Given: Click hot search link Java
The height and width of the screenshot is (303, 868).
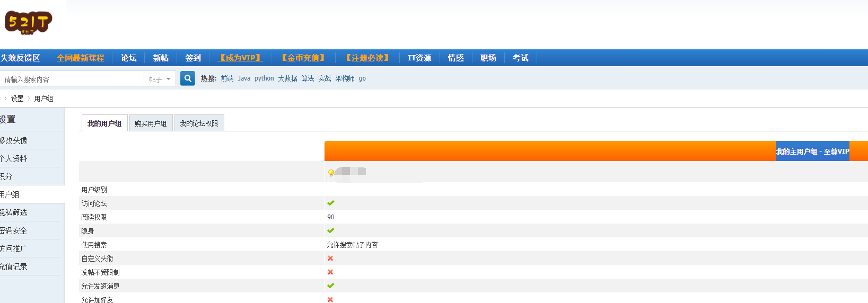Looking at the screenshot, I should tap(244, 78).
